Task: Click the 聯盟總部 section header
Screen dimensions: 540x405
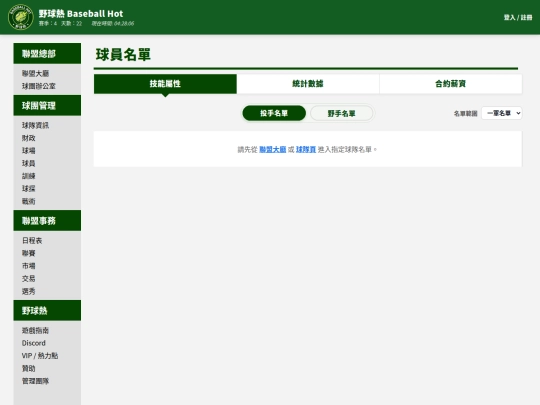Action: (47, 53)
